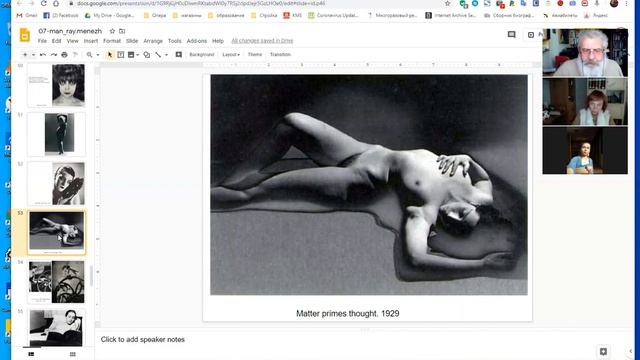Select the main slide photograph

[369, 185]
